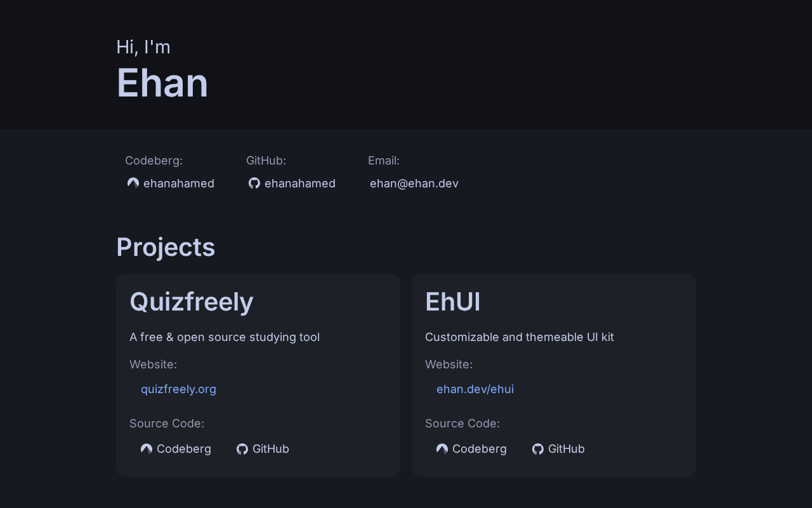
Task: Click the Quizfreely project title
Action: pos(192,302)
